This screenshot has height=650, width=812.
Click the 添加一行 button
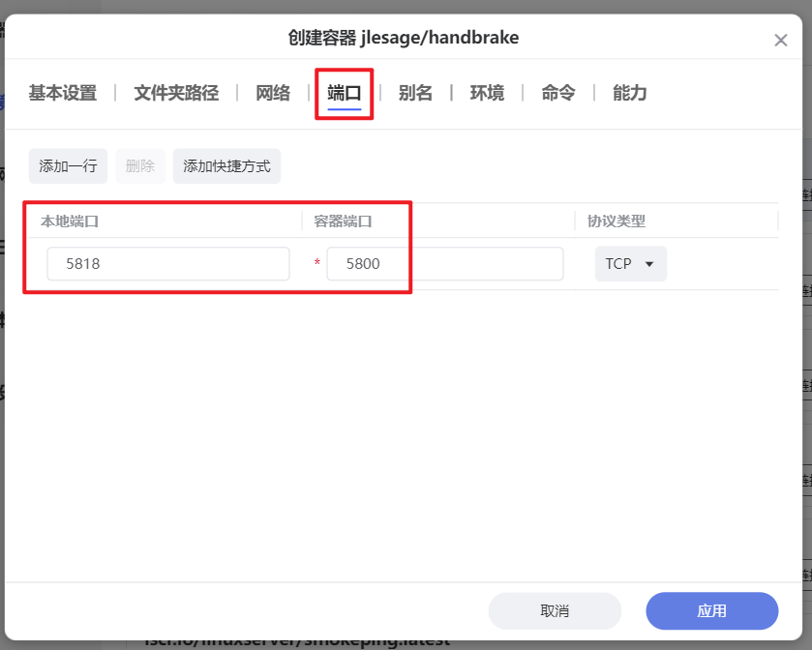tap(68, 166)
